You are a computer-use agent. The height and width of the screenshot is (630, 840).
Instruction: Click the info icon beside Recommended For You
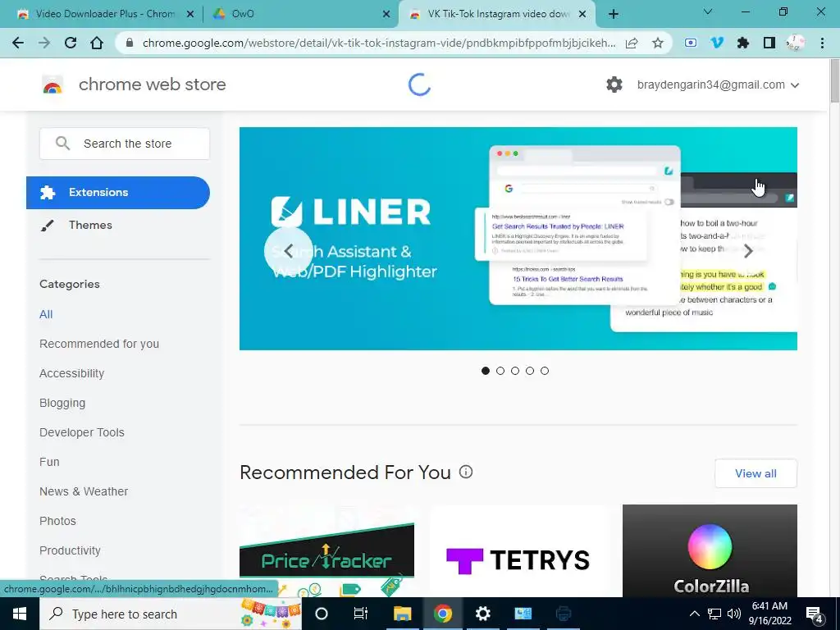pyautogui.click(x=466, y=472)
